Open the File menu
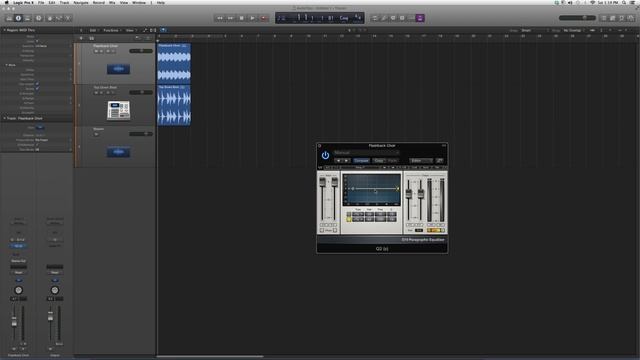 [41, 2]
